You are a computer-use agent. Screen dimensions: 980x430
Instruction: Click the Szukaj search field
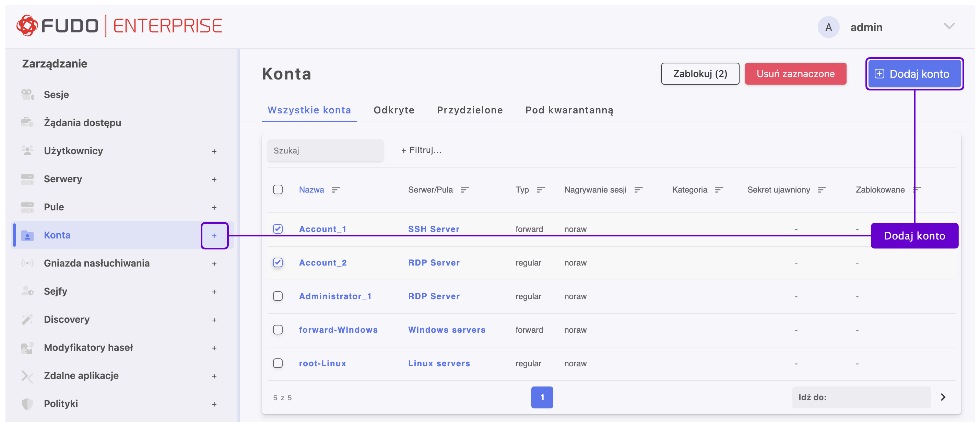click(325, 150)
